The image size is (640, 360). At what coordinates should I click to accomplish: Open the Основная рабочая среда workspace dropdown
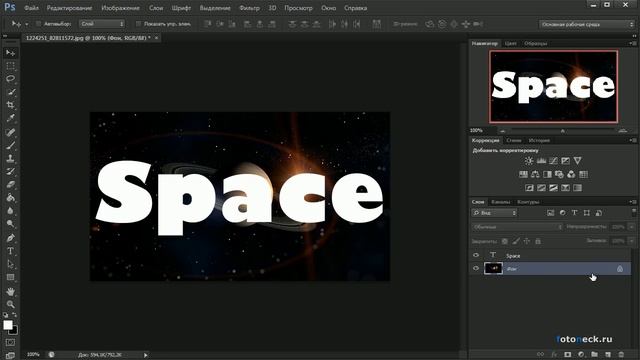tap(587, 24)
